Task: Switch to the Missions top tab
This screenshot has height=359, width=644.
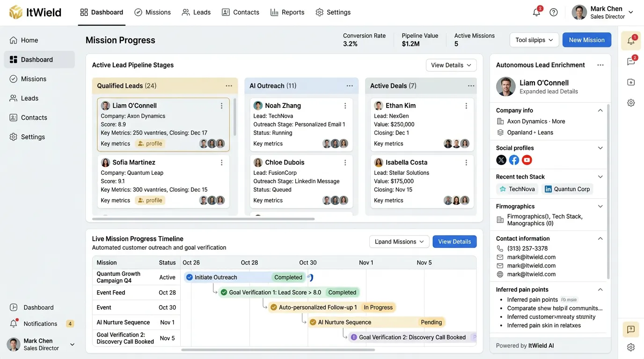Action: [x=153, y=12]
